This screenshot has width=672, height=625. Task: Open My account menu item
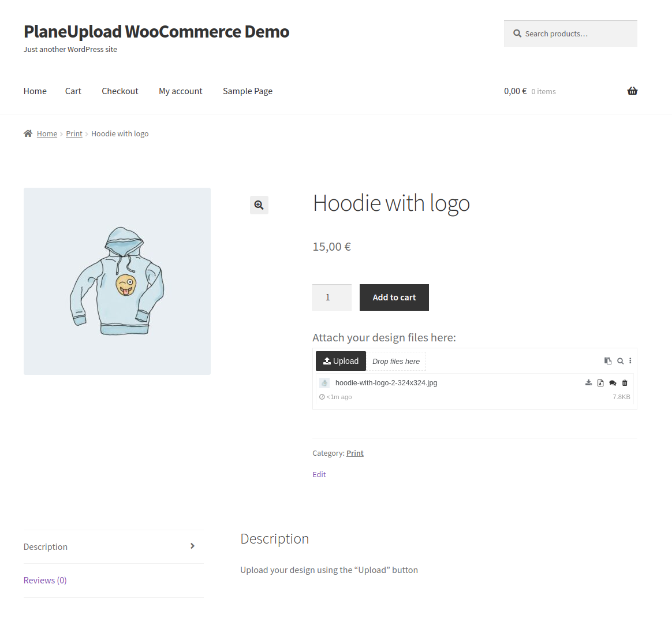pyautogui.click(x=181, y=91)
